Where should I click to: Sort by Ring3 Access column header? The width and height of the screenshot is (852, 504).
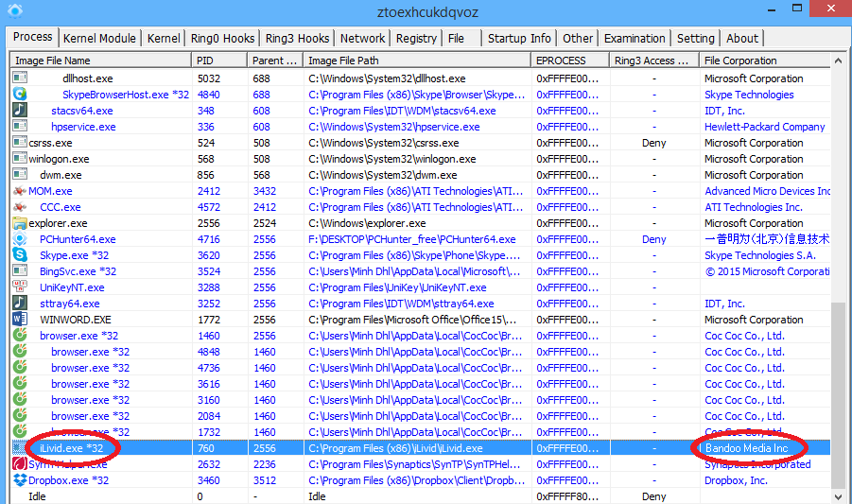tap(654, 61)
